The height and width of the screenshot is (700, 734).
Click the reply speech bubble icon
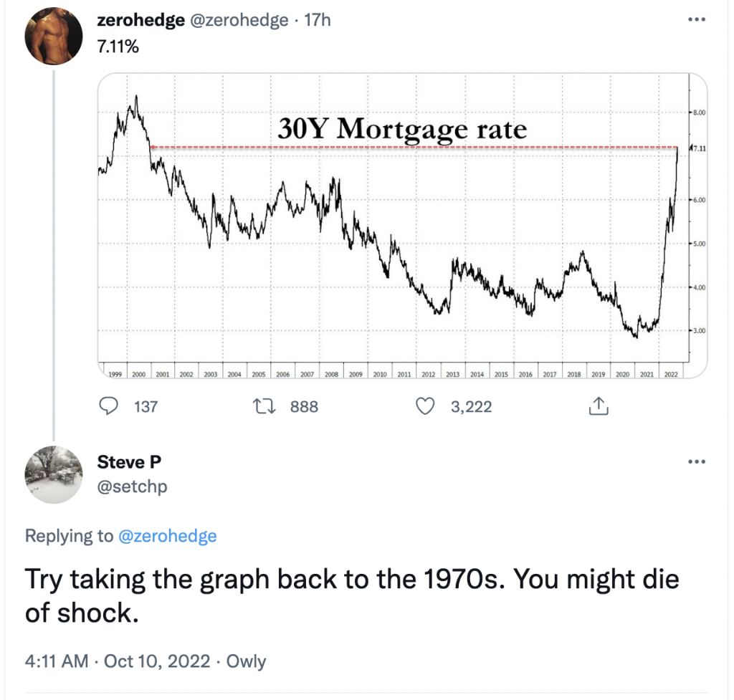(109, 406)
